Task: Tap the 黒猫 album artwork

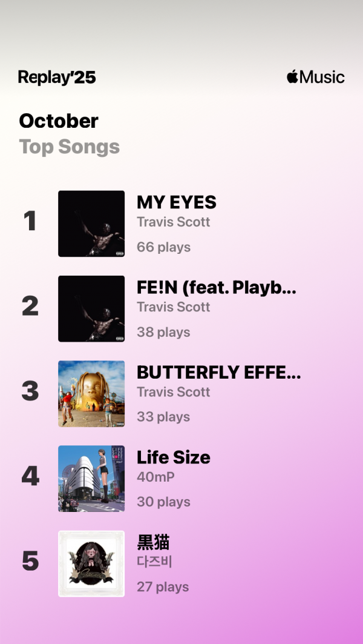Action: 91,563
